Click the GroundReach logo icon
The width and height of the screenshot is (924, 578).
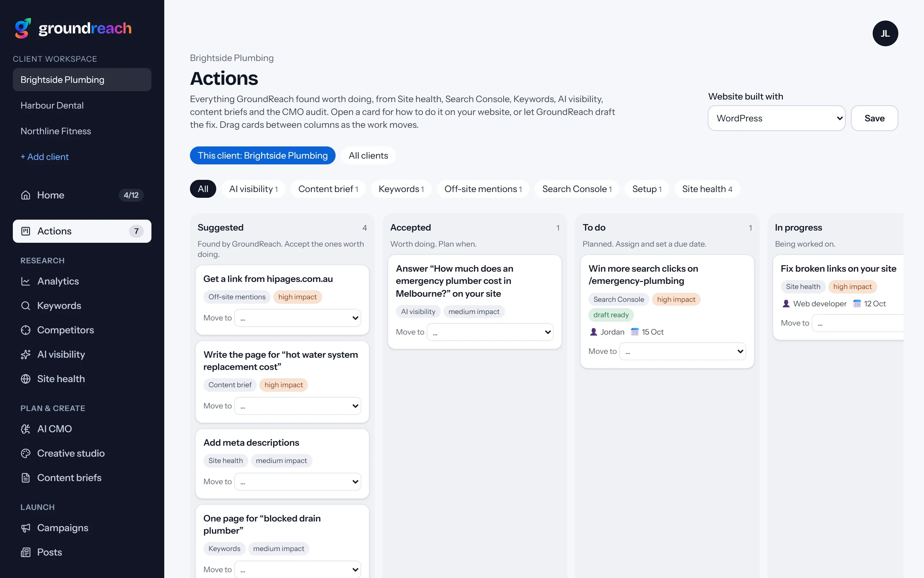pos(22,28)
